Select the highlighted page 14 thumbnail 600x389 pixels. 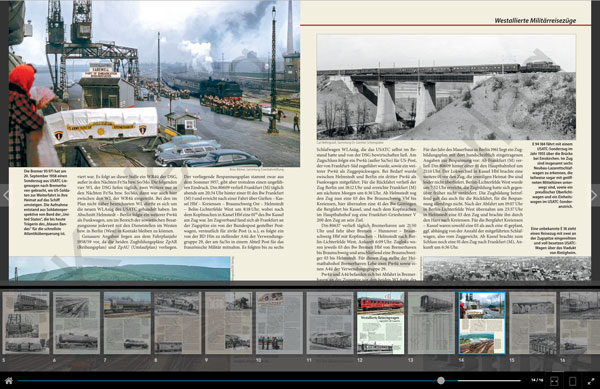tap(482, 323)
